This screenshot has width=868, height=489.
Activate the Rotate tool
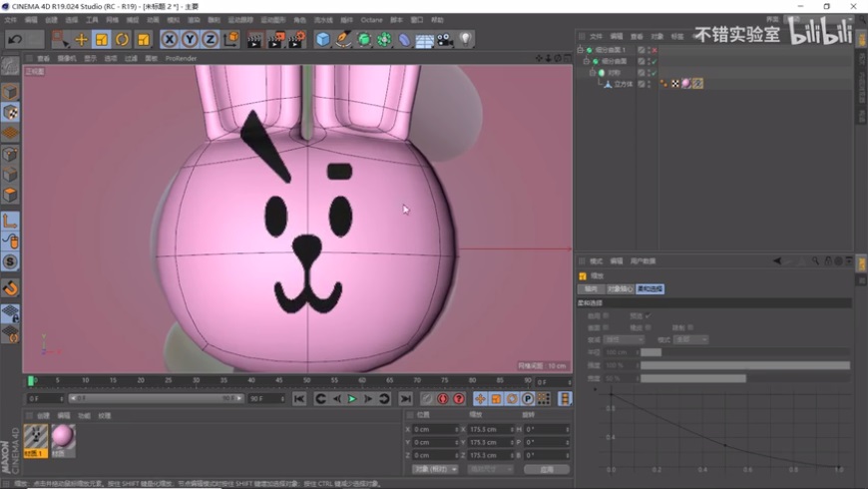click(122, 39)
